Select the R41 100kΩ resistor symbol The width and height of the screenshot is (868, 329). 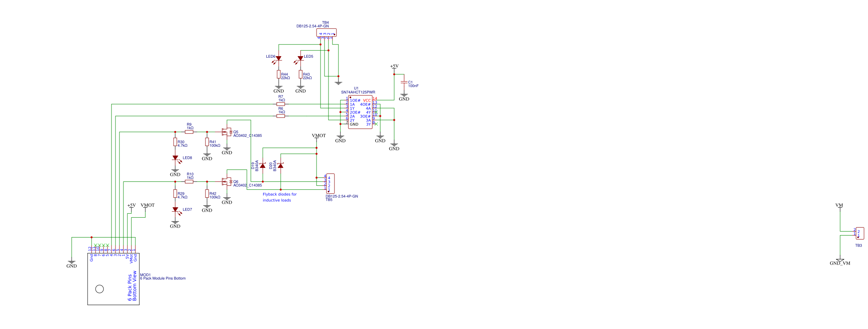(207, 142)
